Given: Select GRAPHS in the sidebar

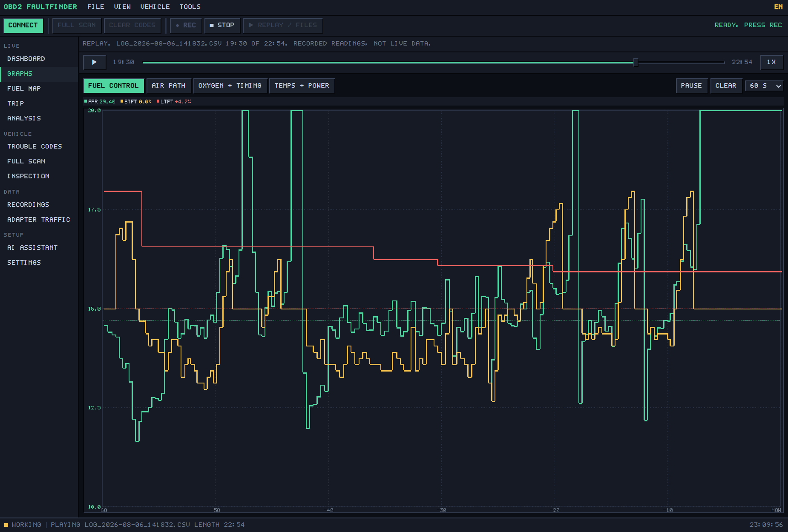Looking at the screenshot, I should (39, 74).
